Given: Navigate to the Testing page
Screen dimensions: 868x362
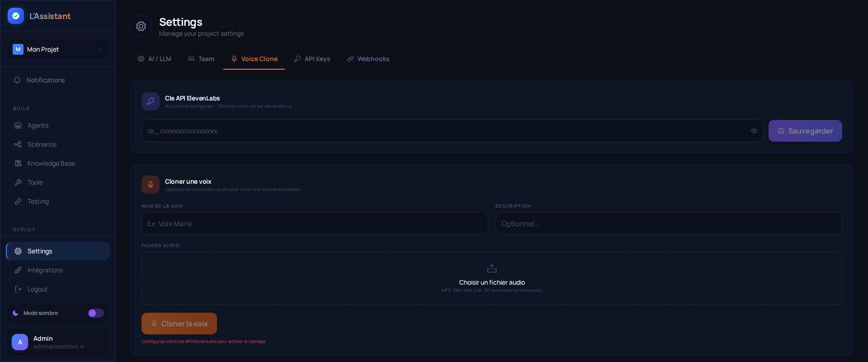Looking at the screenshot, I should [38, 201].
